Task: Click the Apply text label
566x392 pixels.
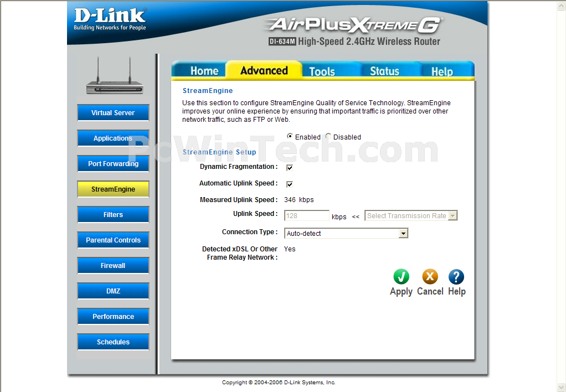Action: point(401,291)
